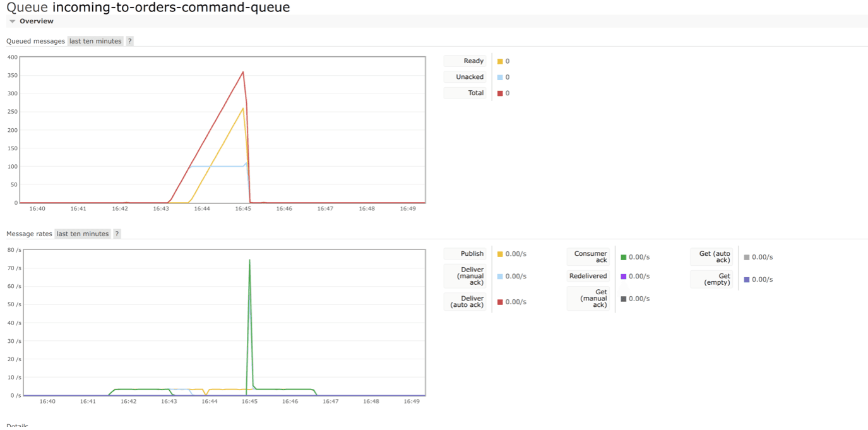Click the Overview section header

36,21
